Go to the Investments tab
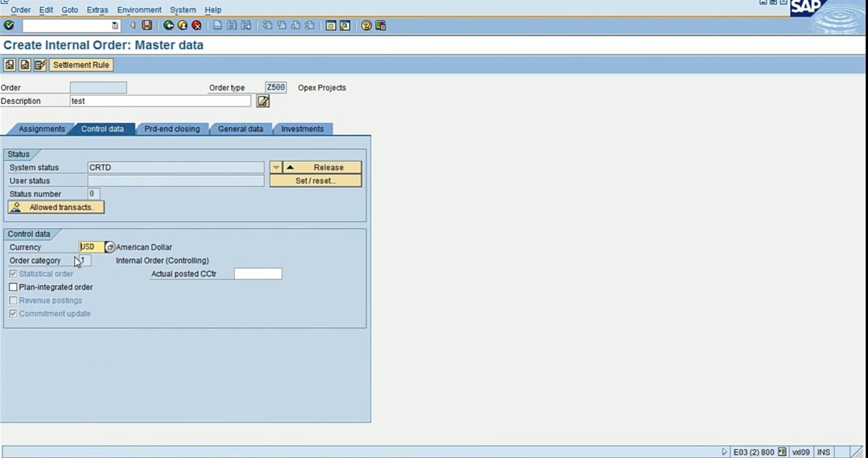Screen dimensions: 868x458 (x=302, y=129)
